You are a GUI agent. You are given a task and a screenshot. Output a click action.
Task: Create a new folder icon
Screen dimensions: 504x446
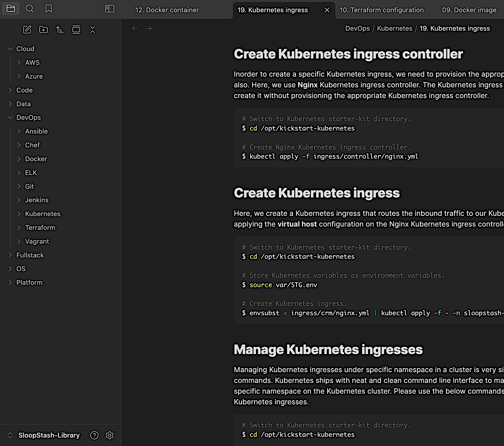43,30
